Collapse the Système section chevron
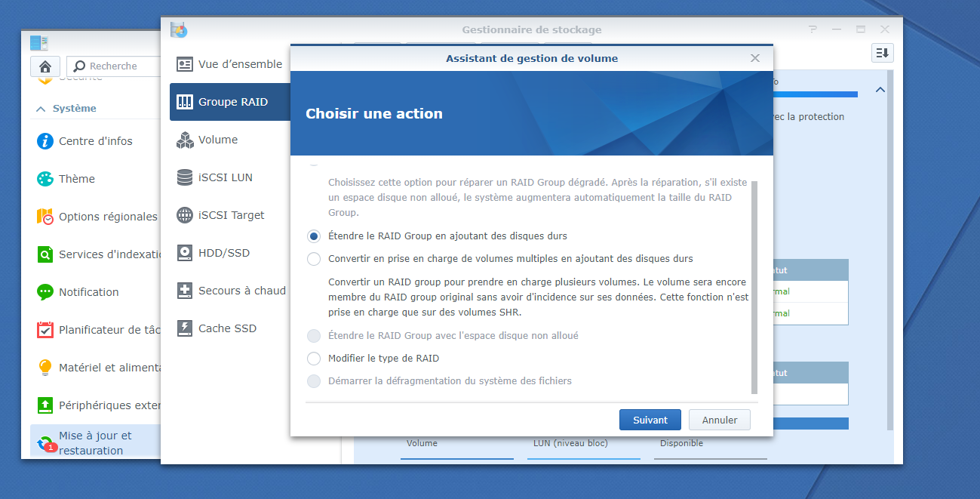980x499 pixels. [41, 109]
